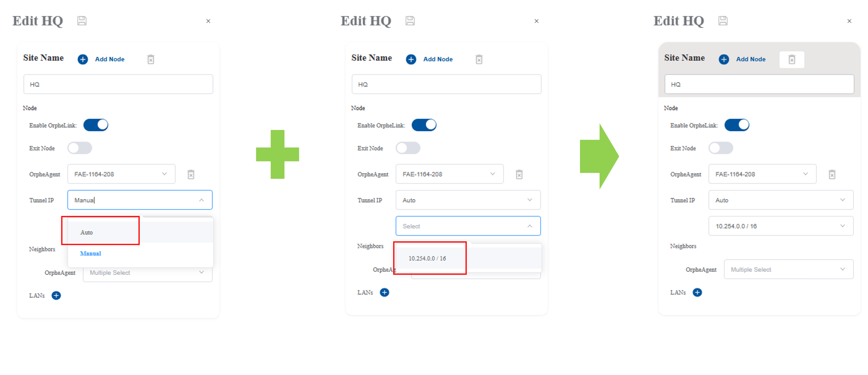Click the save icon in the left Edit HQ panel
This screenshot has width=868, height=375.
point(82,21)
